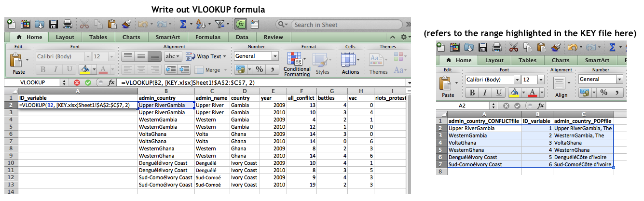The height and width of the screenshot is (201, 644).
Task: Click the Themes button in the Themes group
Action: point(378,64)
